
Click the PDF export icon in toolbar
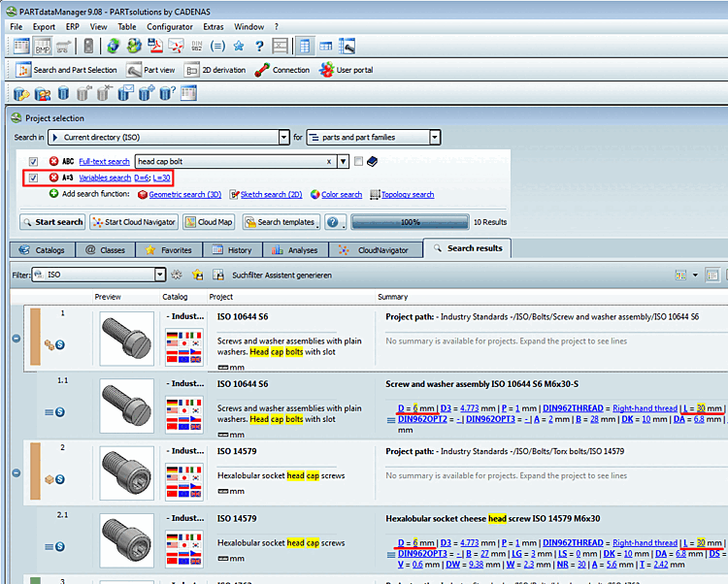tap(156, 46)
